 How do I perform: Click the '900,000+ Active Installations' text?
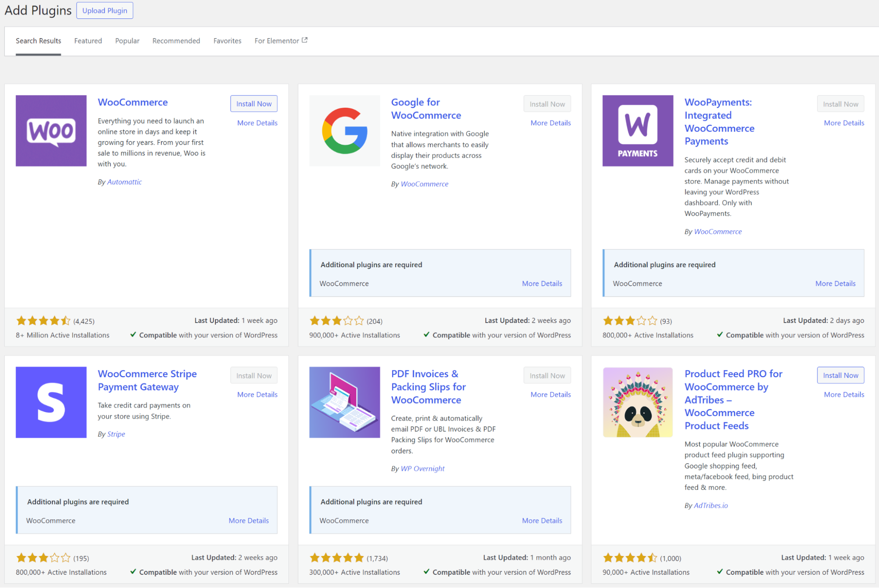[x=354, y=335]
